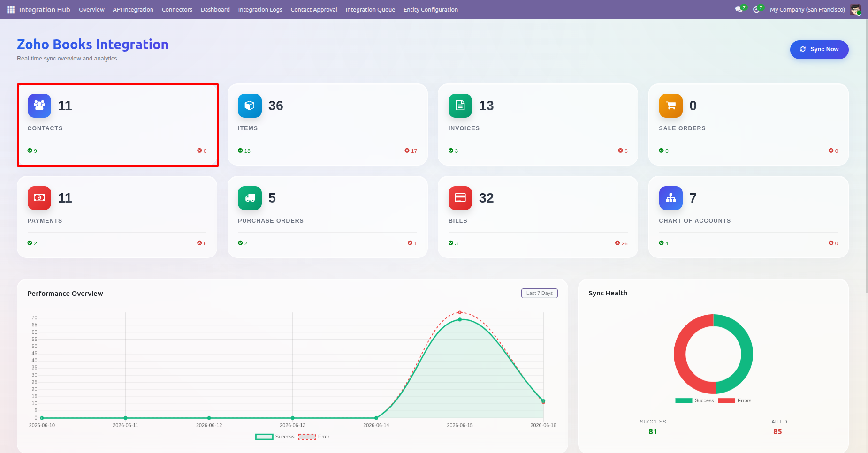Click the Bills credit card icon
Viewport: 868px width, 453px height.
[460, 198]
